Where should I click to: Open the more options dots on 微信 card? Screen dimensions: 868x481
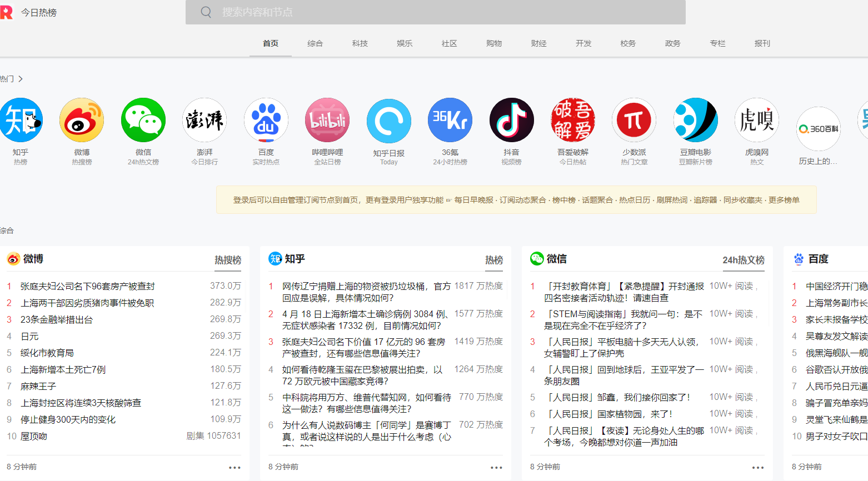coord(759,468)
